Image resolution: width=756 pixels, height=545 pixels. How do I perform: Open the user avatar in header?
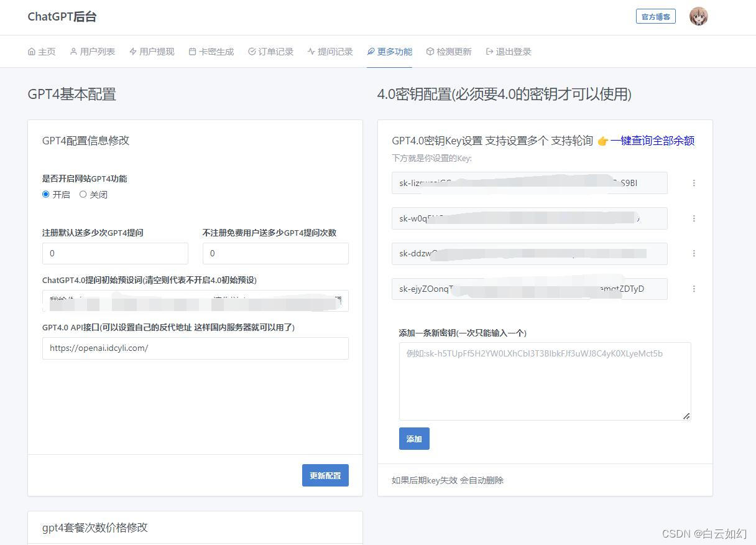(699, 16)
